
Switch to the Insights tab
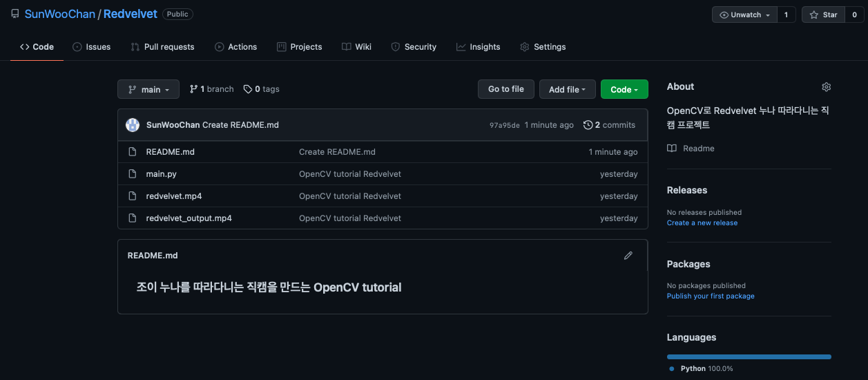pos(478,47)
